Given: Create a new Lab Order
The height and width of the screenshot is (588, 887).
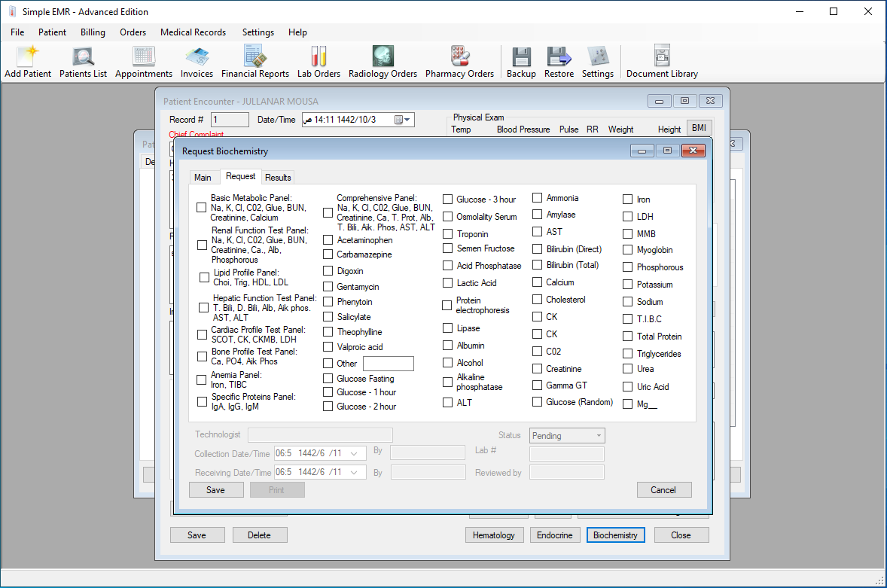Looking at the screenshot, I should [319, 60].
